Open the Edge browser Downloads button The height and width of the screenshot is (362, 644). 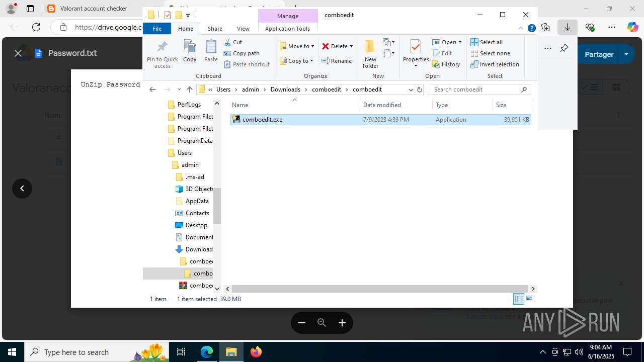pyautogui.click(x=568, y=27)
